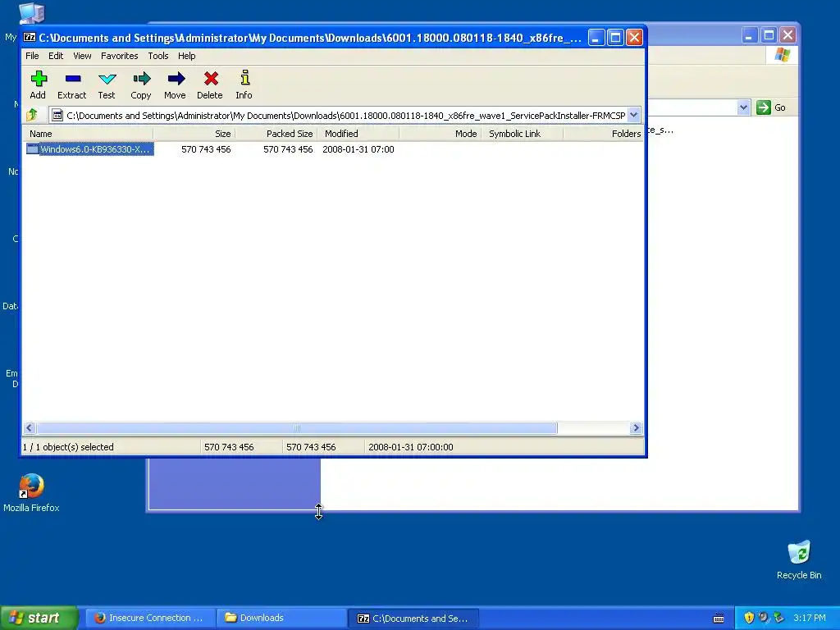Sort by the Mode column header

tap(440, 134)
